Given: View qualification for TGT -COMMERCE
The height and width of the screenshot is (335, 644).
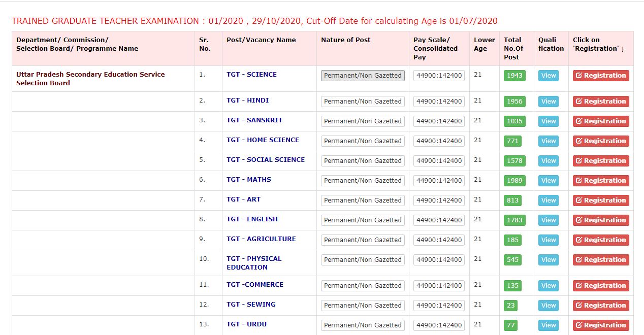Looking at the screenshot, I should tap(549, 286).
